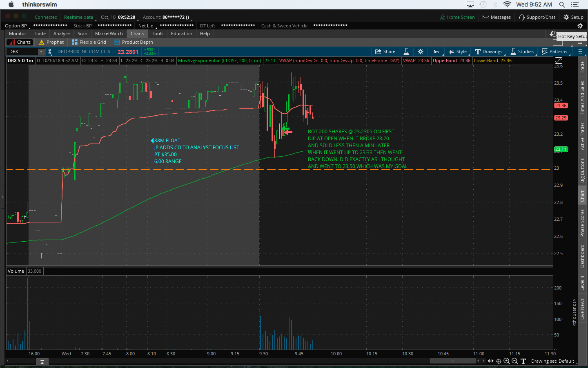This screenshot has height=368, width=588.
Task: Expand the Option BP selector
Action: pos(17,25)
